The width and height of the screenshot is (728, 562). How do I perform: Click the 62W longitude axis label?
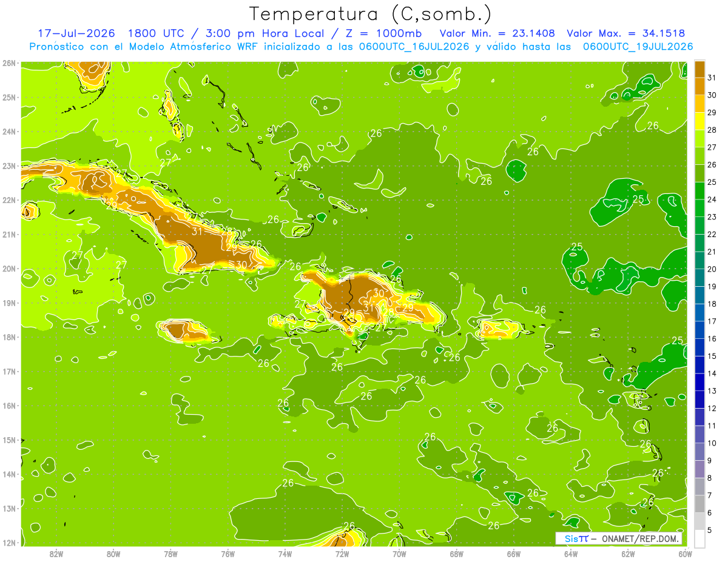628,554
